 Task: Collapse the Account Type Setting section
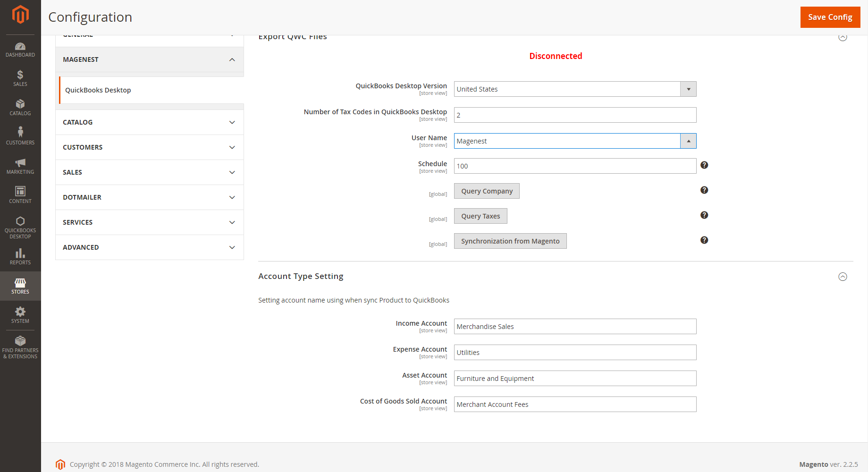[843, 277]
